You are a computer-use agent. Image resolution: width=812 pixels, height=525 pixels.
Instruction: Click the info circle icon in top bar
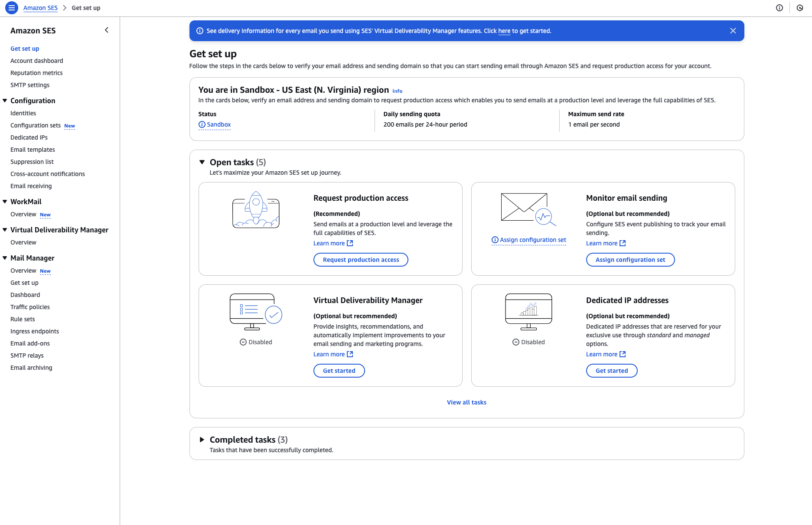779,8
